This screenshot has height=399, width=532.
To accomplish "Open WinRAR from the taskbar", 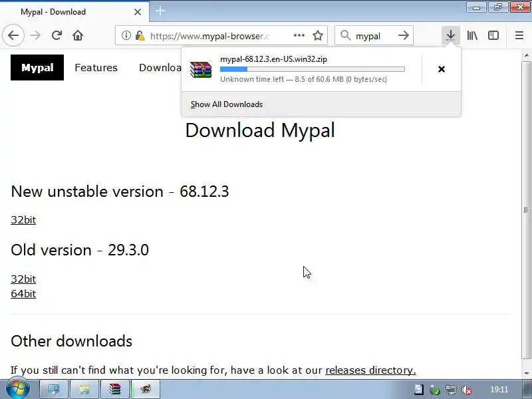I will [114, 389].
